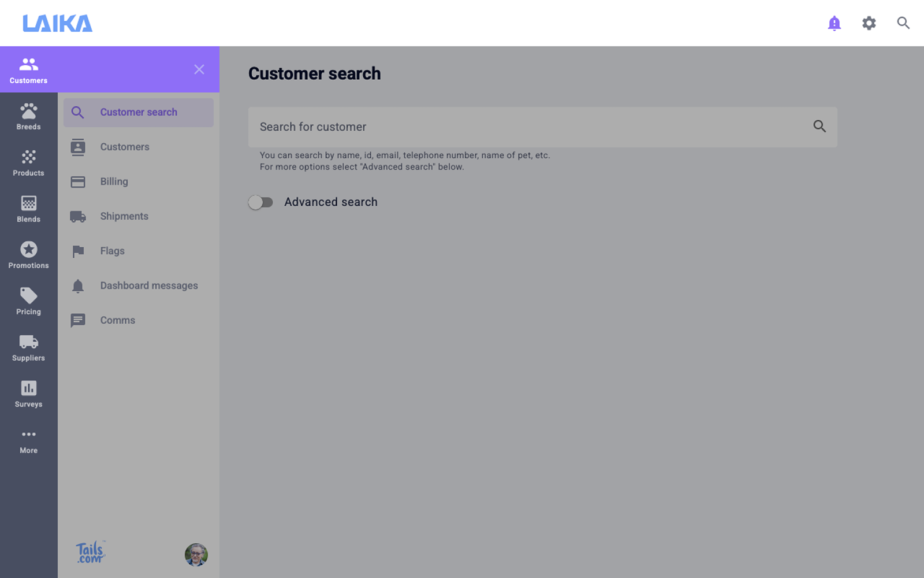Screen dimensions: 924x578
Task: Enable the Advanced search toggle
Action: pyautogui.click(x=260, y=202)
